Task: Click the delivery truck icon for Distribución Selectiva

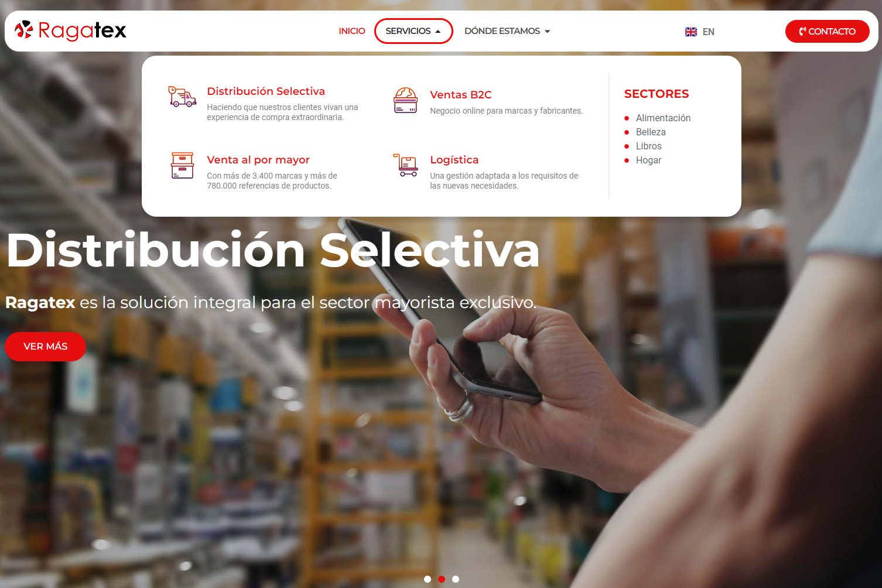Action: 182,97
